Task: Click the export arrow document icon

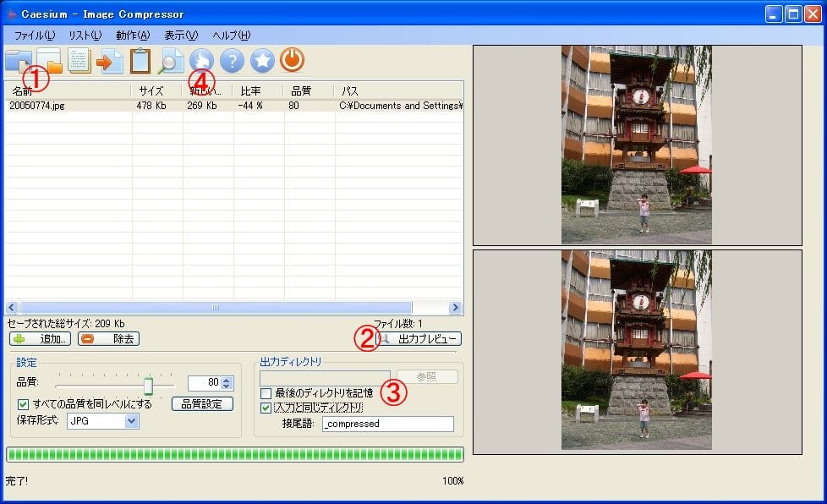Action: [x=109, y=62]
